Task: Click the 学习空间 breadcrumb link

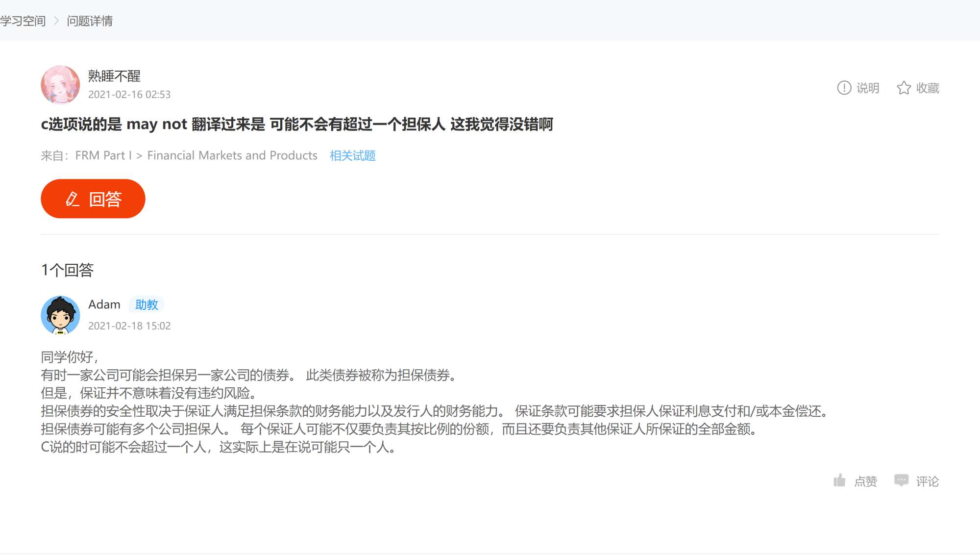Action: click(23, 21)
